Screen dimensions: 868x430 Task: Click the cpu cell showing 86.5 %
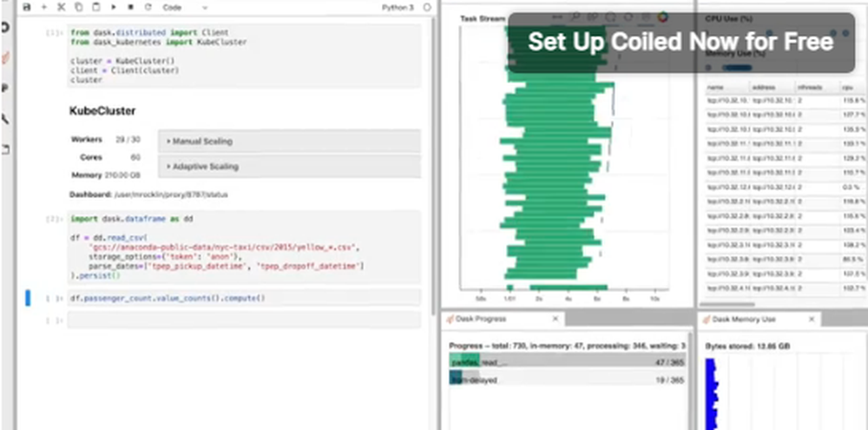tap(853, 260)
